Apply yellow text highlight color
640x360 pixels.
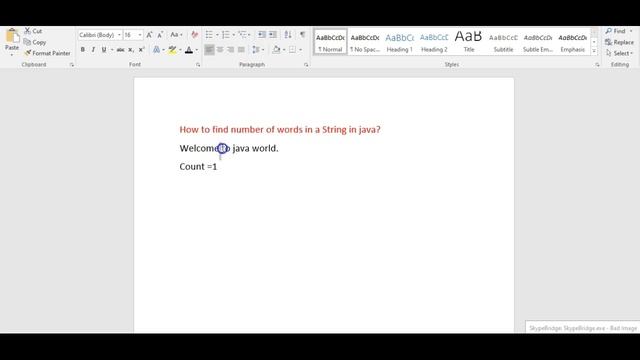(172, 50)
